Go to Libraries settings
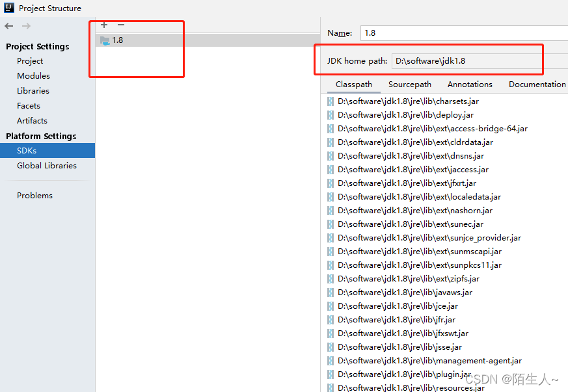The height and width of the screenshot is (392, 568). 33,91
